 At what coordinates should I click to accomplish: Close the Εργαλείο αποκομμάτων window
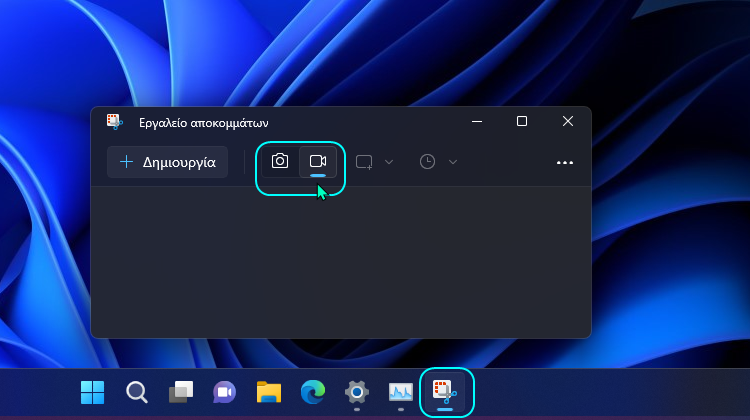pyautogui.click(x=568, y=121)
